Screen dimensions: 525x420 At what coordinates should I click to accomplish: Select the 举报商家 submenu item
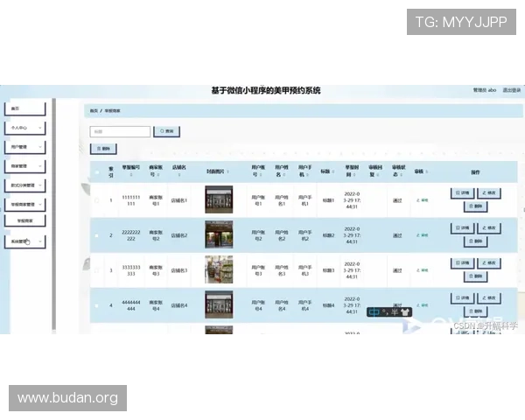[24, 220]
